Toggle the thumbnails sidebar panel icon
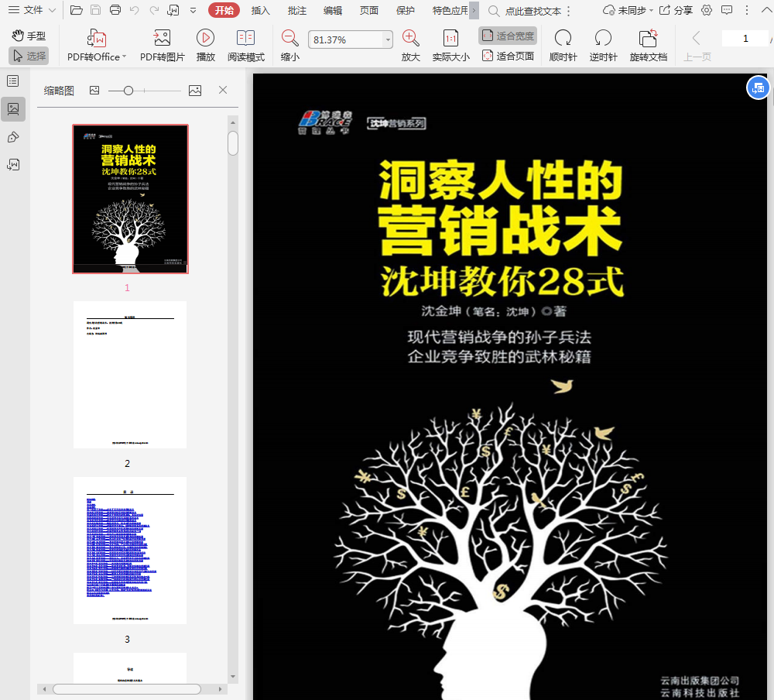 click(x=13, y=109)
